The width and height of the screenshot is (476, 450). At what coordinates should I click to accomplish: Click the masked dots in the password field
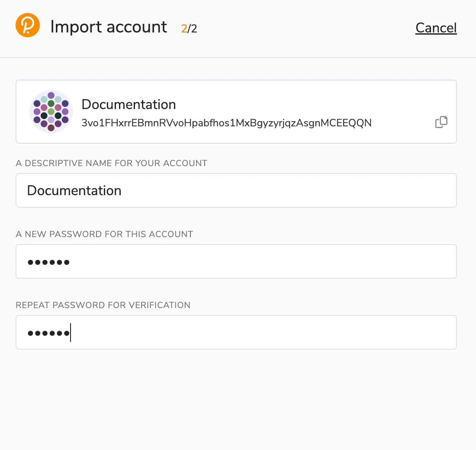coord(48,261)
